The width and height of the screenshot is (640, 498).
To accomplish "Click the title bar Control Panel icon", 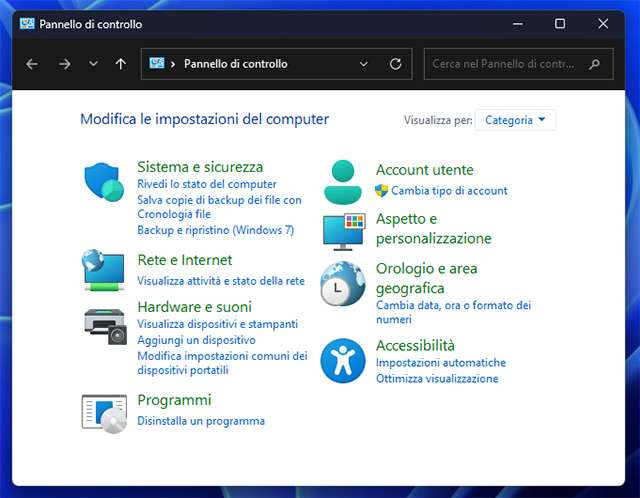I will click(x=27, y=24).
